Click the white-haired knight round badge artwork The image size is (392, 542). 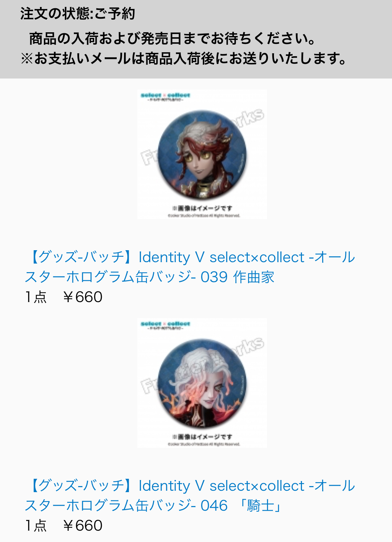[202, 384]
